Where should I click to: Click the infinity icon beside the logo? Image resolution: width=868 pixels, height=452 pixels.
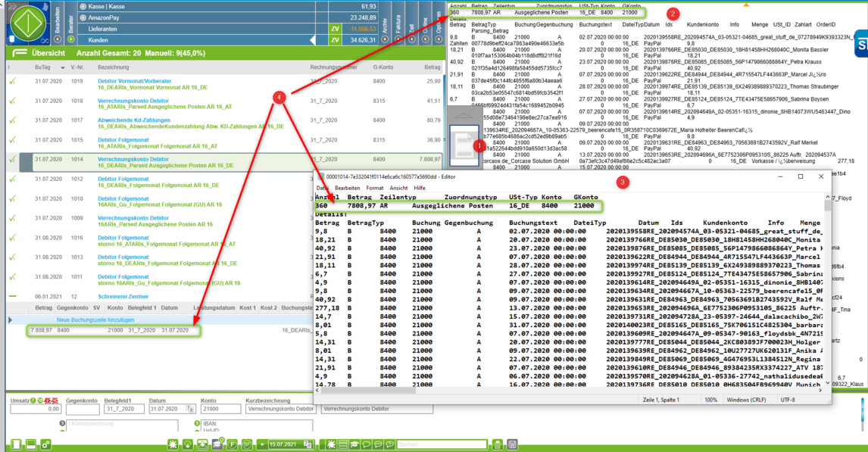pyautogui.click(x=45, y=41)
